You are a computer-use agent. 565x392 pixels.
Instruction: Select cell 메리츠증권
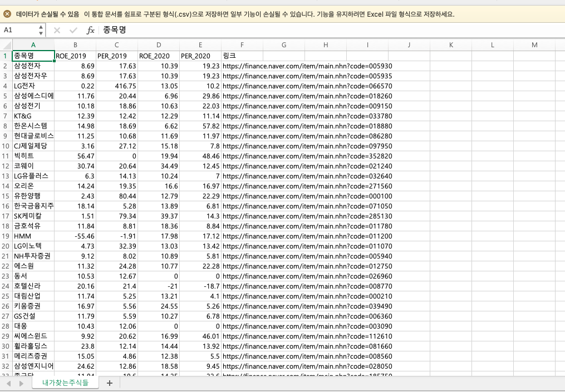point(33,356)
